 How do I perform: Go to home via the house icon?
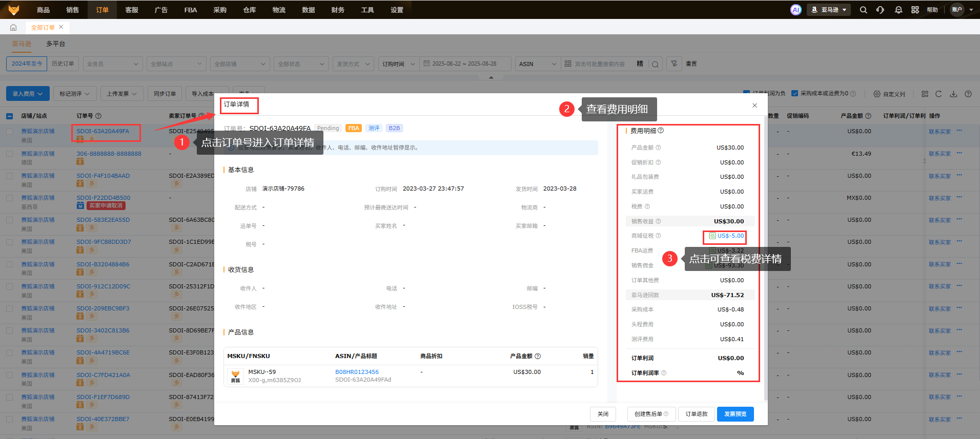pyautogui.click(x=13, y=28)
